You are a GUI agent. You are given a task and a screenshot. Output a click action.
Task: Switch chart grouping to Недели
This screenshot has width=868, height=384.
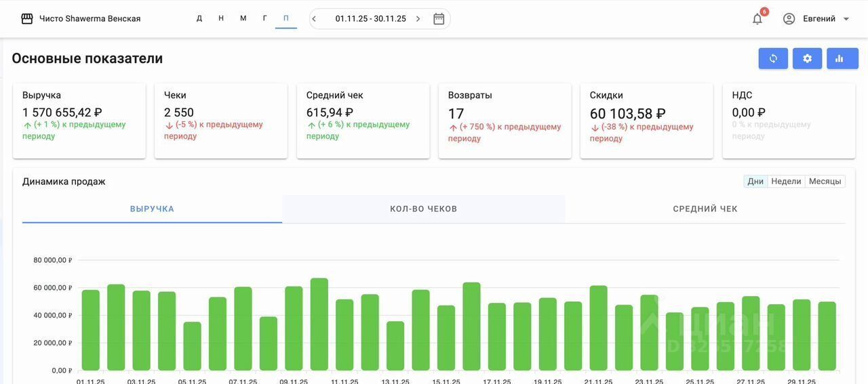pos(786,182)
